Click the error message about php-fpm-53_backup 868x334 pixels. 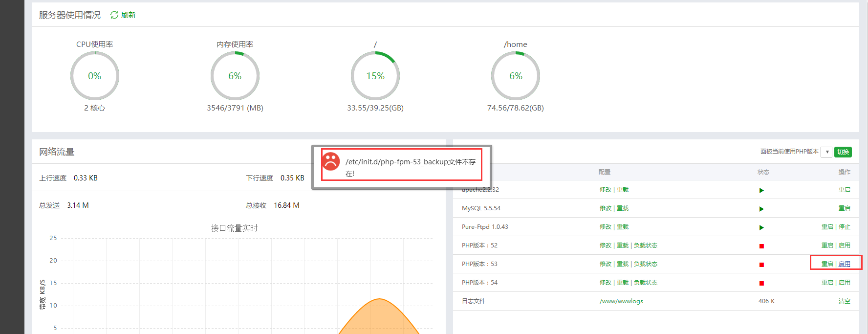pos(411,167)
